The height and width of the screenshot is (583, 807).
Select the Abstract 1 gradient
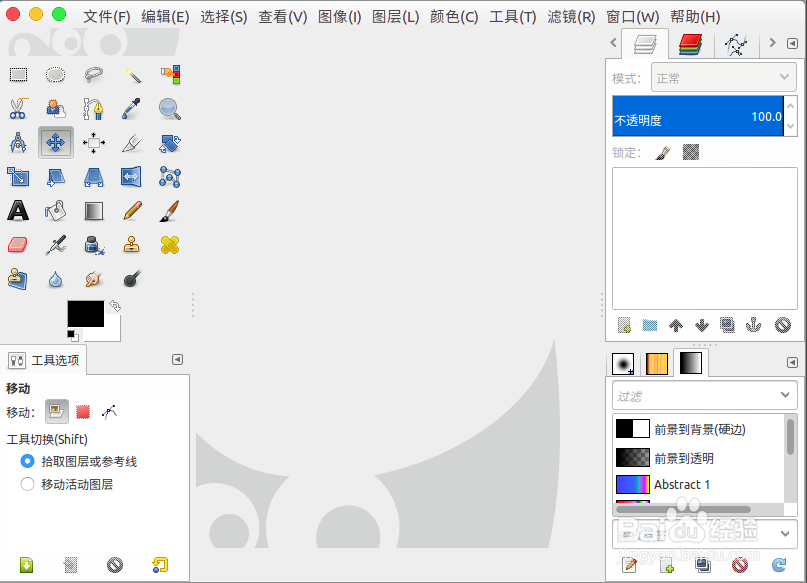pos(699,484)
